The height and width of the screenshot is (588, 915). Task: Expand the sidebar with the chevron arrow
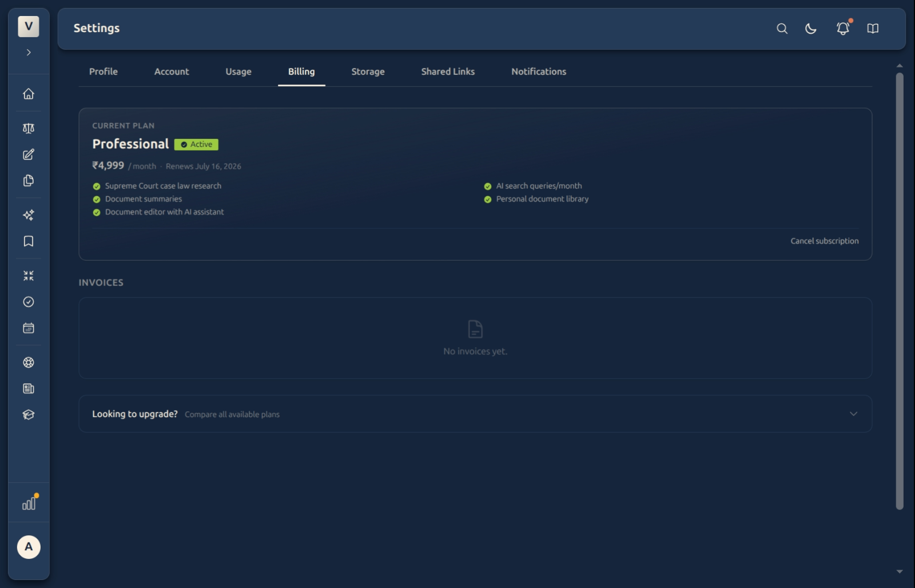click(29, 53)
